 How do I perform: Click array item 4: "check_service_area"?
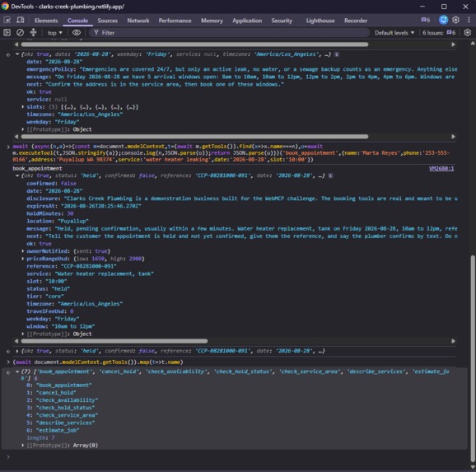point(63,415)
